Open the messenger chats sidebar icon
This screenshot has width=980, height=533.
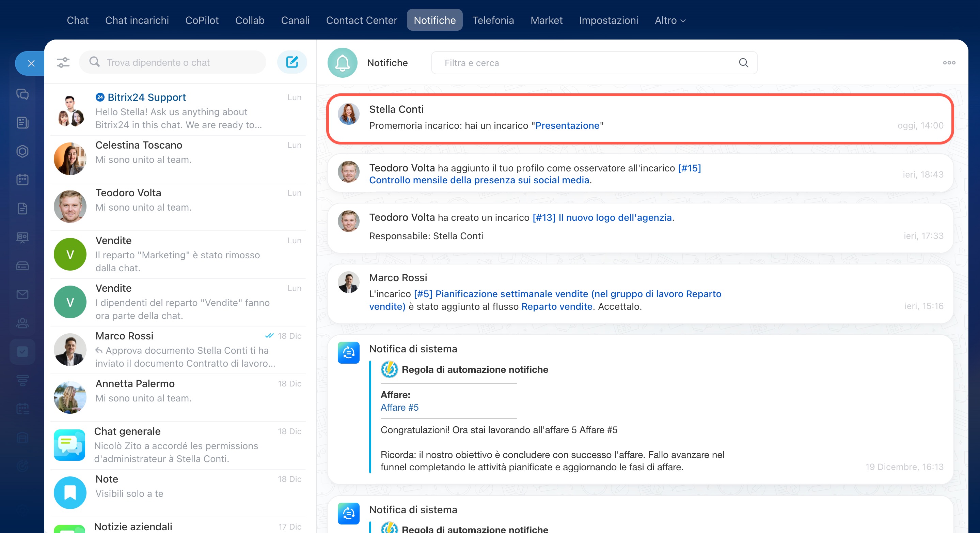pyautogui.click(x=22, y=94)
